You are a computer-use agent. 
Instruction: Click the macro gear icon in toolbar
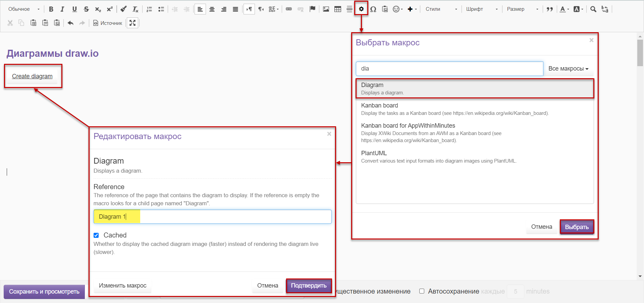tap(361, 9)
